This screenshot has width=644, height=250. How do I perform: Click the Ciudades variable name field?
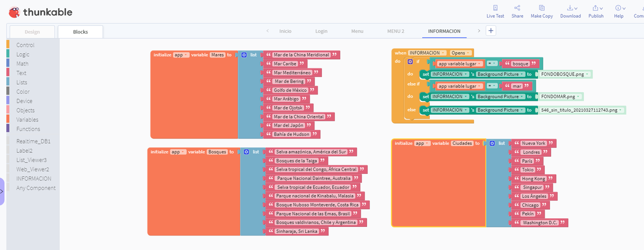pos(463,143)
